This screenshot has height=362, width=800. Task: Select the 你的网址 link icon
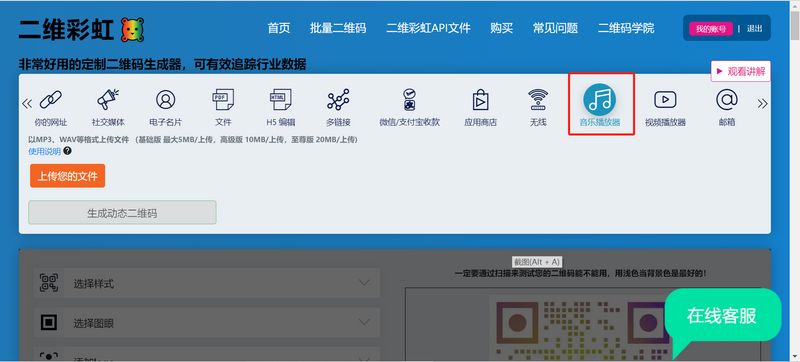(51, 99)
